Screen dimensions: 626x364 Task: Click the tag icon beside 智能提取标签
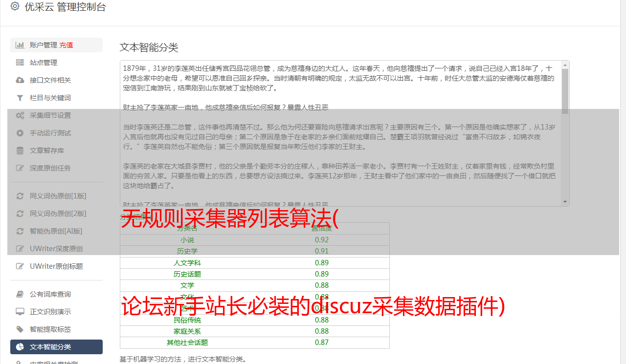[x=20, y=329]
